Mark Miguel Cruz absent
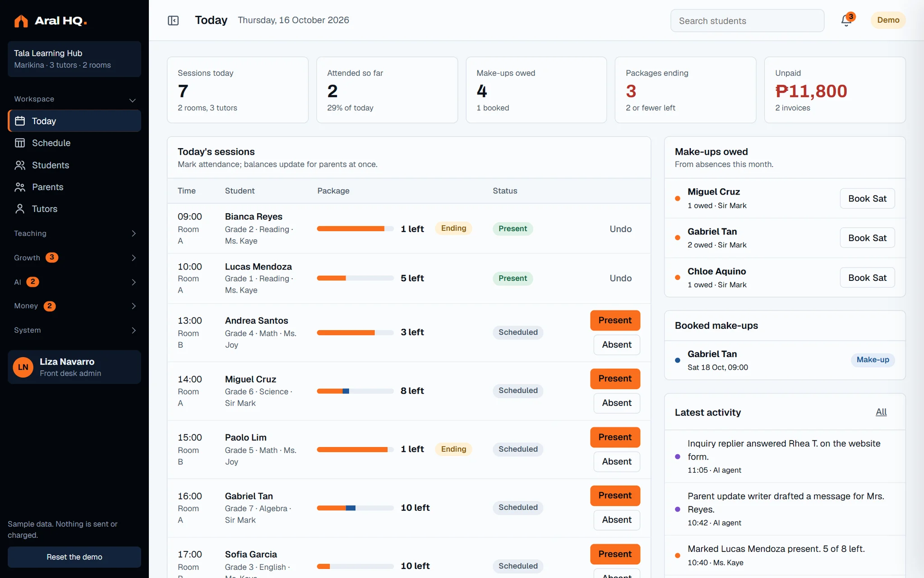This screenshot has height=578, width=924. tap(617, 403)
